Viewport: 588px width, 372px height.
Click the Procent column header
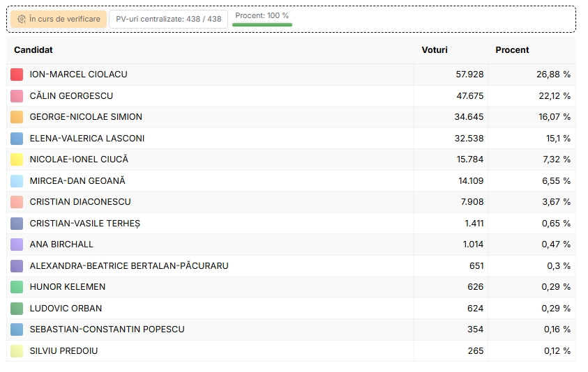click(512, 50)
